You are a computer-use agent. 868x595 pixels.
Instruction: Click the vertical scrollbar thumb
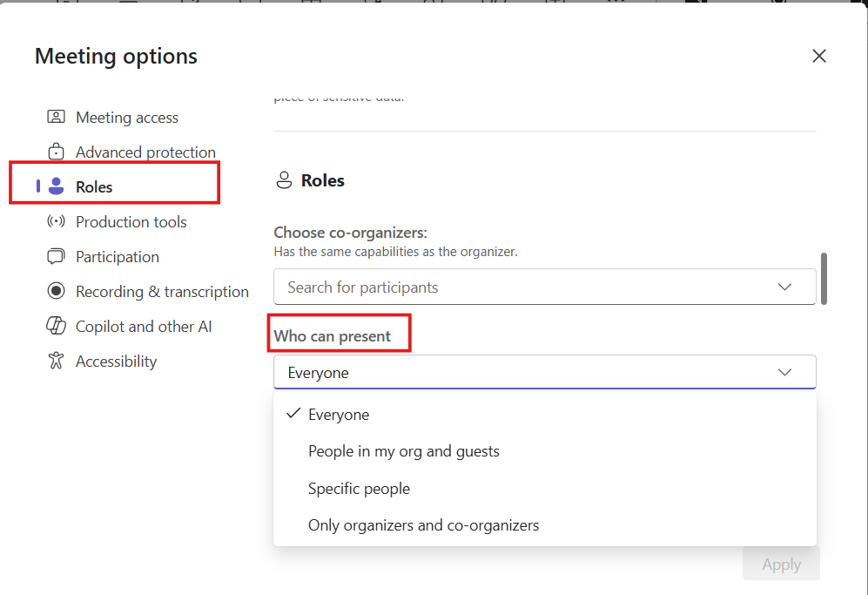tap(824, 278)
